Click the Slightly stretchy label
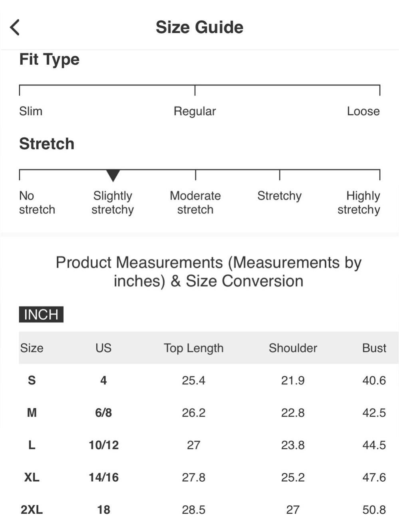Image resolution: width=399 pixels, height=532 pixels. [113, 203]
